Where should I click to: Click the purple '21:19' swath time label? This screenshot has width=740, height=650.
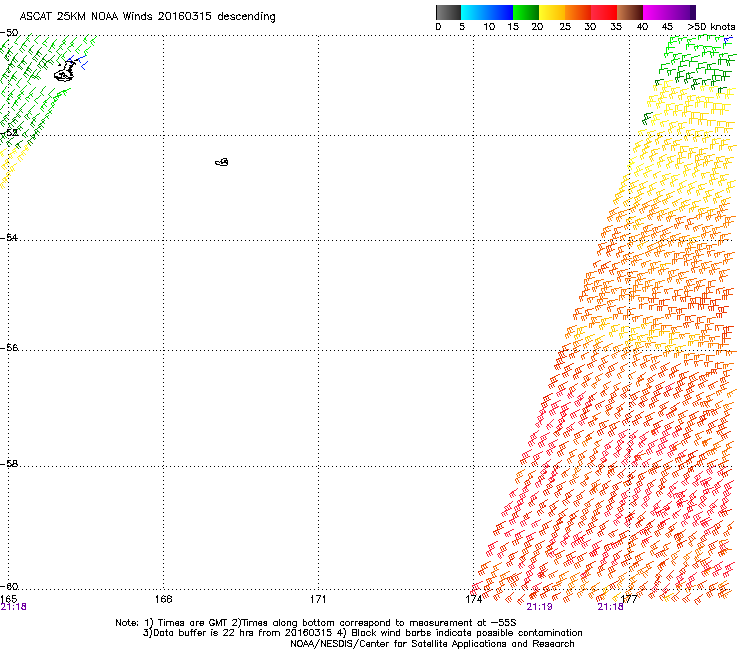[539, 607]
